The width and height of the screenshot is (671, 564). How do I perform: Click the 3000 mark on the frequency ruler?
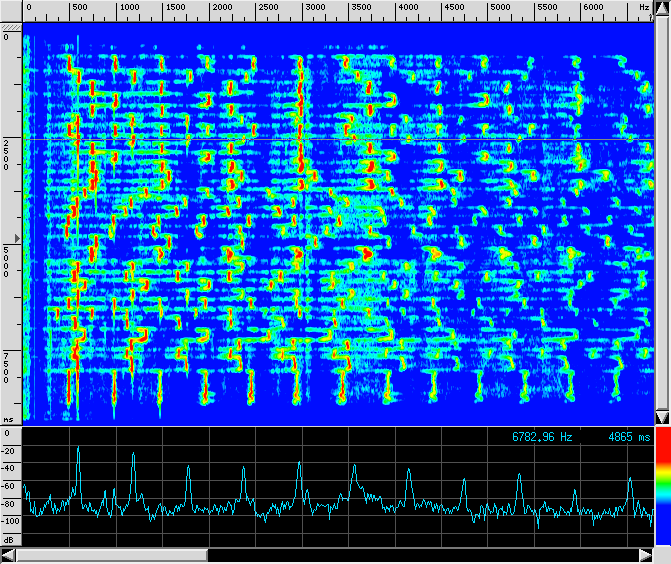[x=314, y=8]
